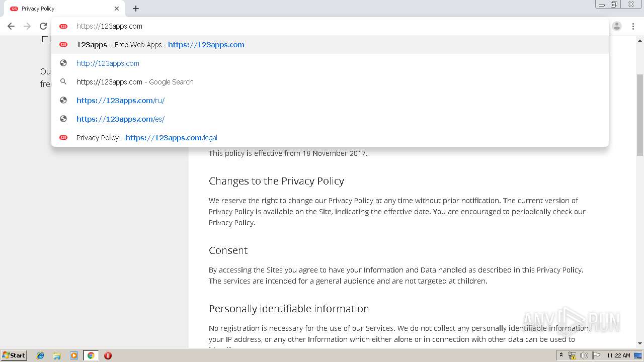Reload the current page
Viewport: 644px width, 362px height.
(x=43, y=26)
